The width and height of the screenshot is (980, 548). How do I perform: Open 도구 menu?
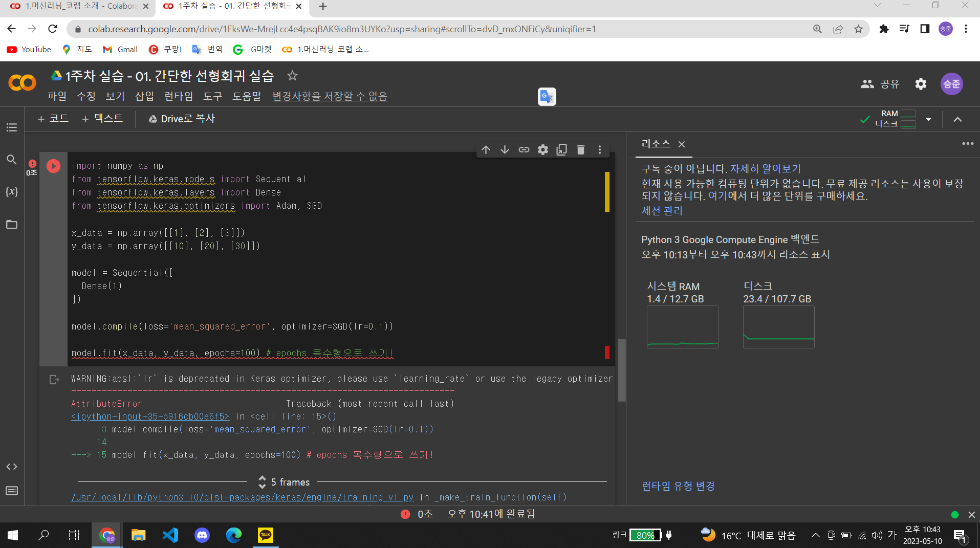[x=212, y=96]
